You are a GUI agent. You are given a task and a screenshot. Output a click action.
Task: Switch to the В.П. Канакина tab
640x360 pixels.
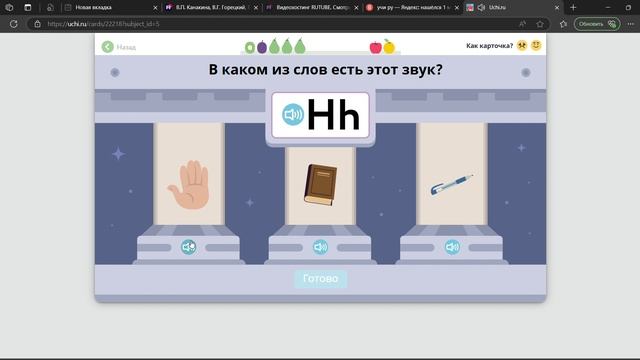pos(211,7)
